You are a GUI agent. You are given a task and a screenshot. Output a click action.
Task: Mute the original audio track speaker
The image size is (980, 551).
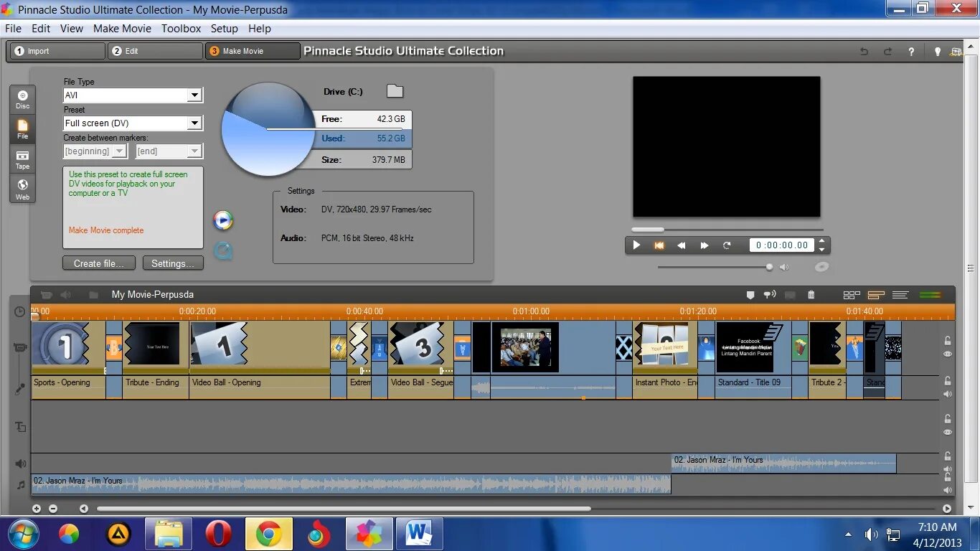point(948,394)
